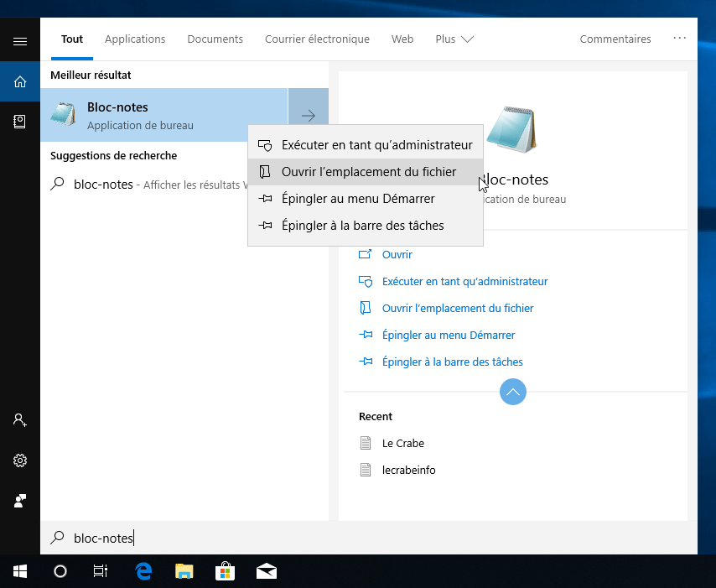716x588 pixels.
Task: Click the Ouvrir launch icon in preview pane
Action: click(x=365, y=254)
